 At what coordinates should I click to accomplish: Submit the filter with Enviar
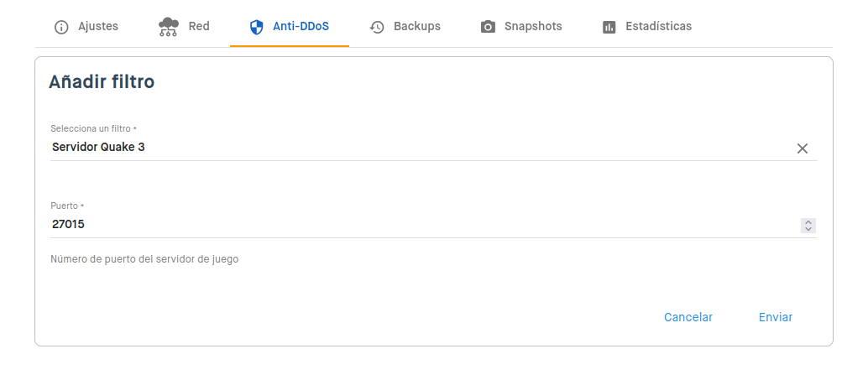coord(776,317)
